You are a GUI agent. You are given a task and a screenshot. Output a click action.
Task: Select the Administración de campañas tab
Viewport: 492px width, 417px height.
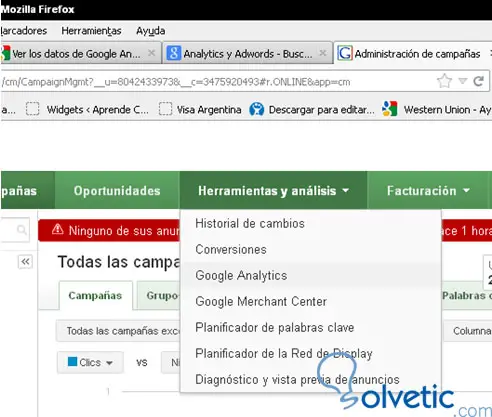pos(413,53)
